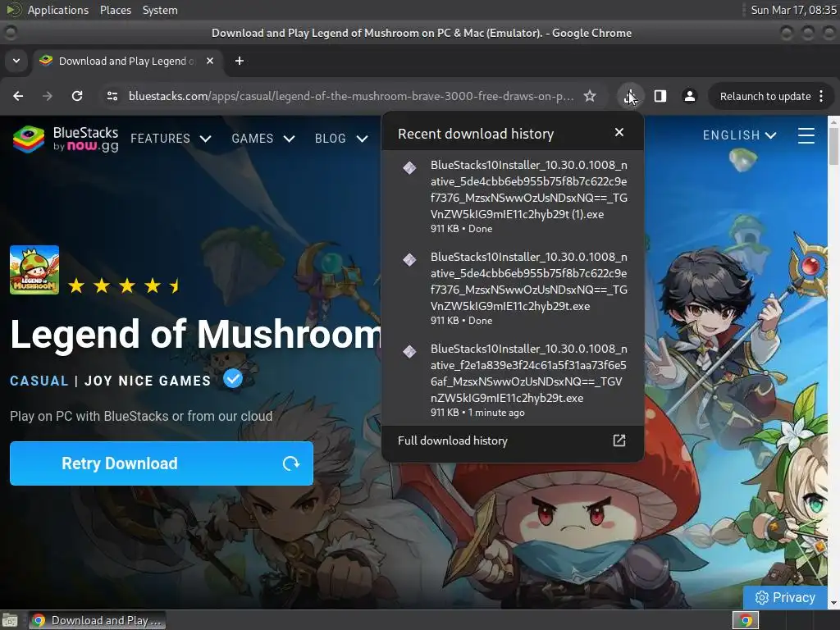Open the hamburger menu on BlueStacks site
This screenshot has width=840, height=630.
pos(806,135)
